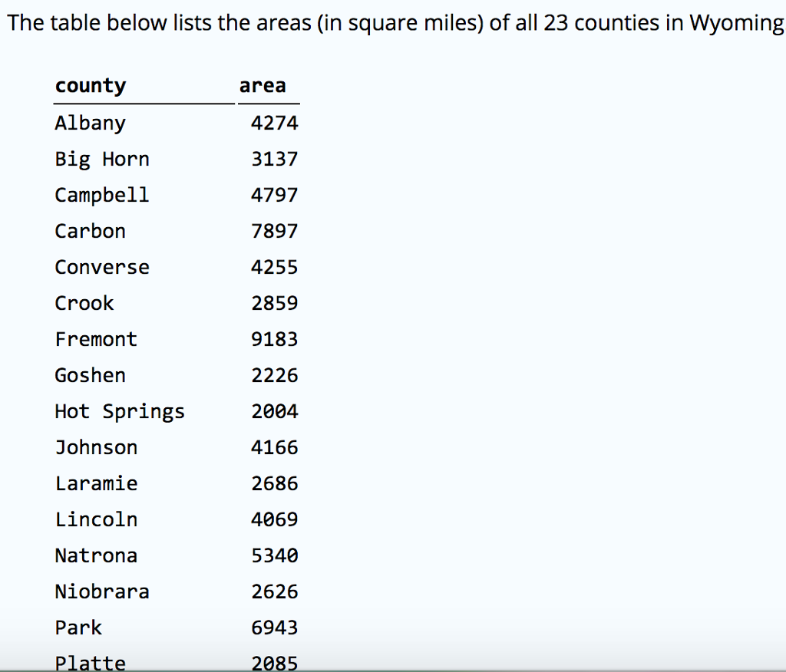Click the Lincoln area value 4069
Screen dimensions: 786x672
275,519
